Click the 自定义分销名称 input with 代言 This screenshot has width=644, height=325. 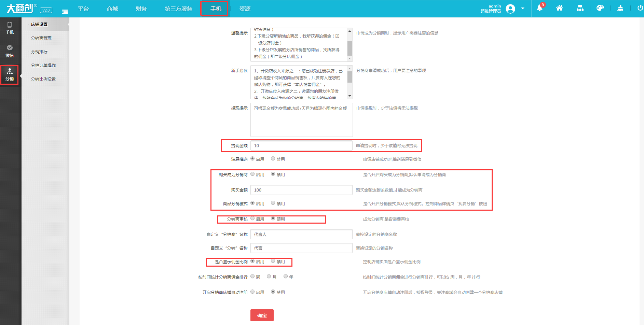coord(301,248)
